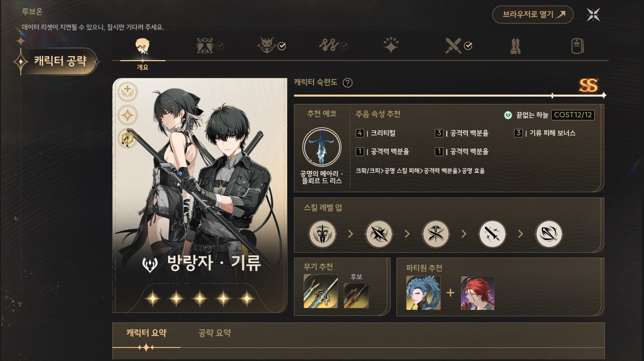Toggle the checkmark beside the demon mask icon
The image size is (644, 361).
(282, 46)
